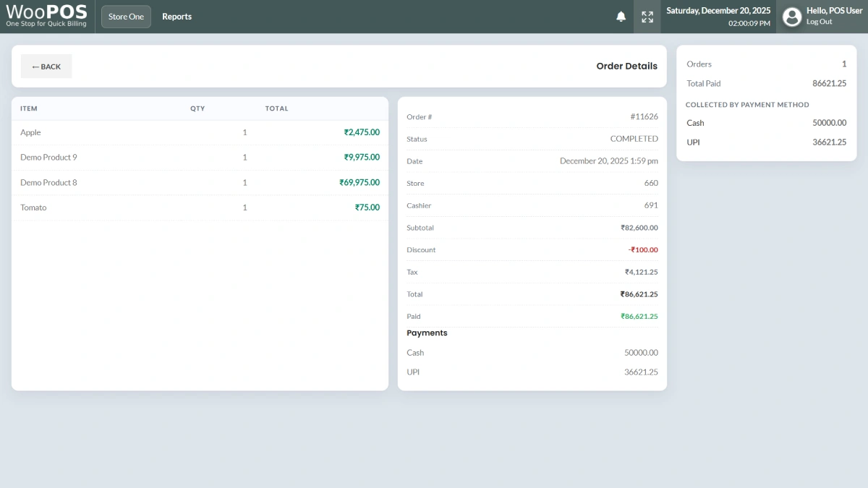Click the notification bell icon
Viewport: 868px width, 488px height.
click(621, 17)
